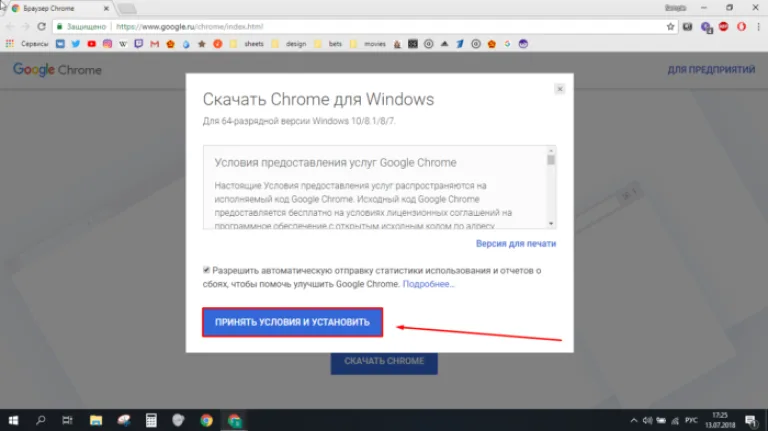Open Google Chrome from the taskbar
The image size is (768, 431).
point(206,420)
